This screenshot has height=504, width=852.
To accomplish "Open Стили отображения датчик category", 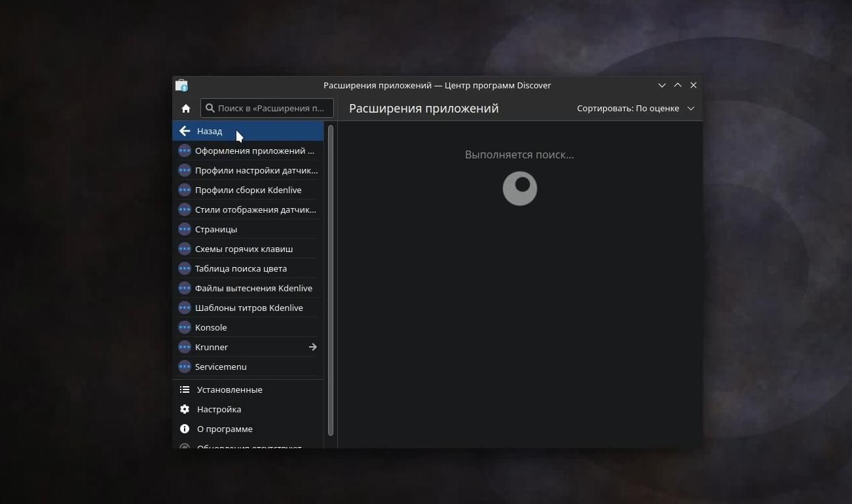I will click(248, 209).
